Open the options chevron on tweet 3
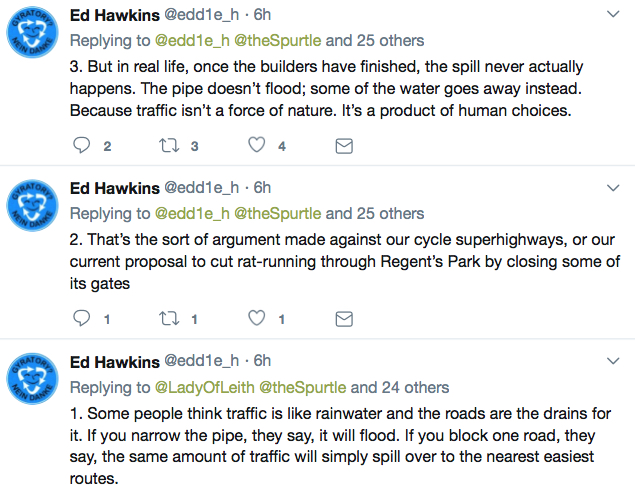The height and width of the screenshot is (501, 635). (x=613, y=15)
